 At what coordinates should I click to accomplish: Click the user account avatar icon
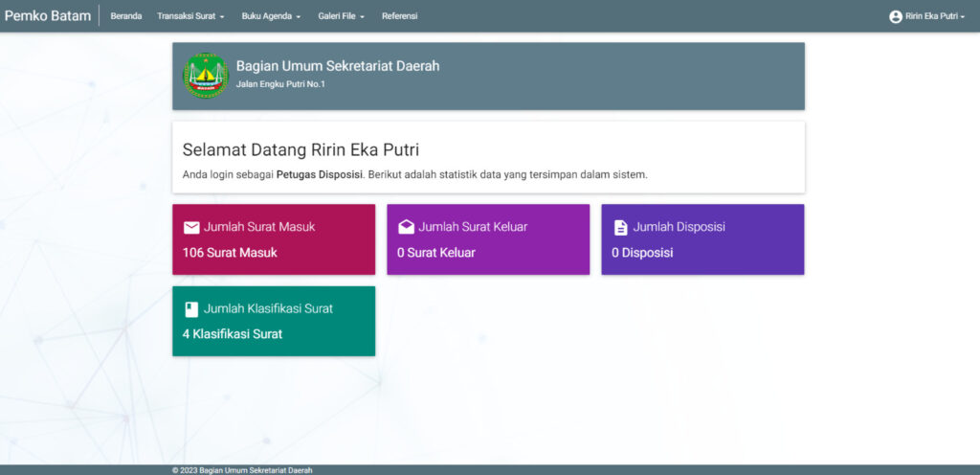(896, 16)
